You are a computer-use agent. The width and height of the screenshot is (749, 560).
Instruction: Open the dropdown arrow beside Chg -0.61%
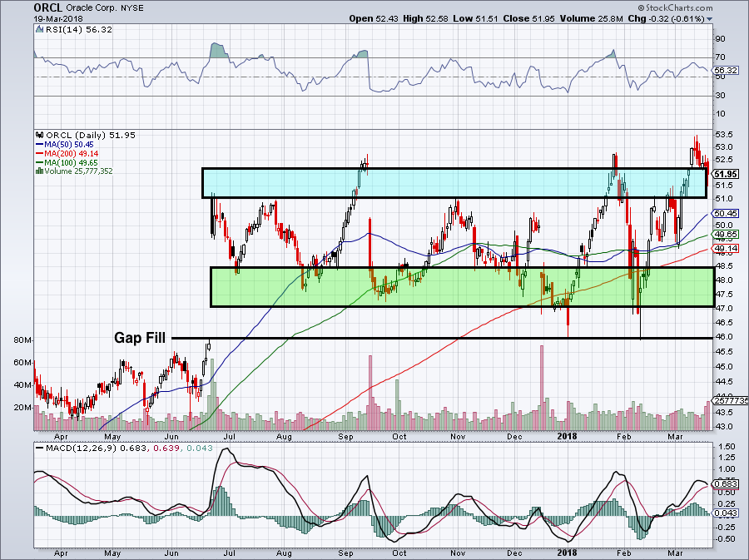click(x=709, y=19)
